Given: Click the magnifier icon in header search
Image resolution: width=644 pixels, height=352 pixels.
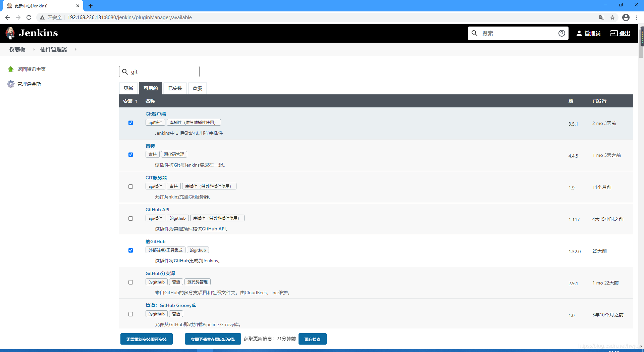Looking at the screenshot, I should pyautogui.click(x=474, y=33).
